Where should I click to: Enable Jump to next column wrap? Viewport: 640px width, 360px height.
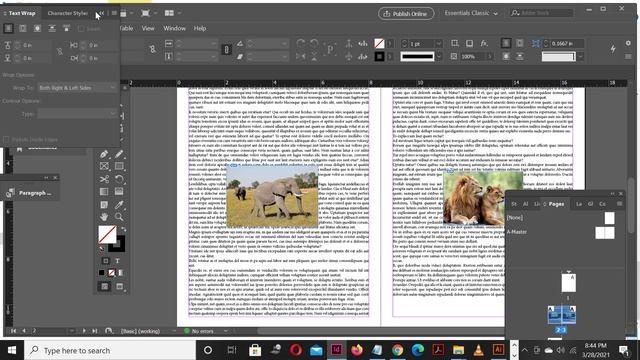click(66, 28)
